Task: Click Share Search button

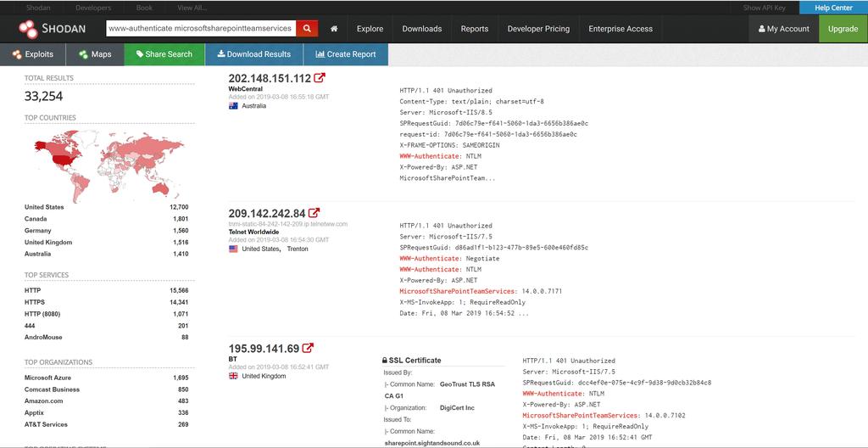Action: click(164, 54)
